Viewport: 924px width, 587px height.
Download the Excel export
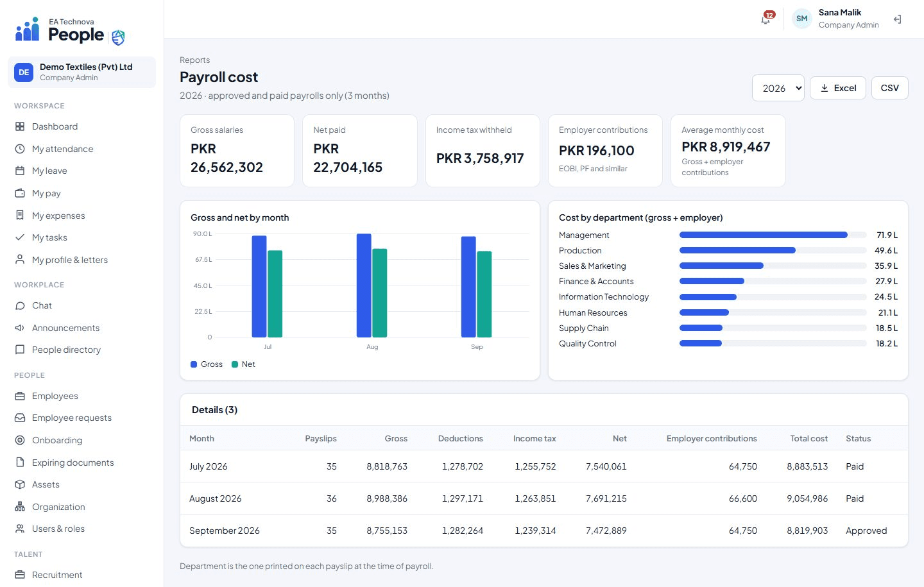pyautogui.click(x=838, y=88)
